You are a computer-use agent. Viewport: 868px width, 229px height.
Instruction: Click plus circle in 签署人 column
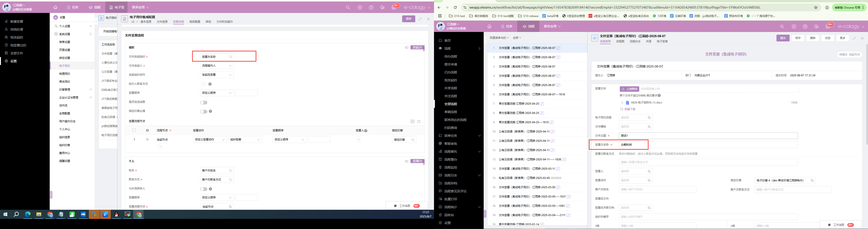pyautogui.click(x=359, y=140)
